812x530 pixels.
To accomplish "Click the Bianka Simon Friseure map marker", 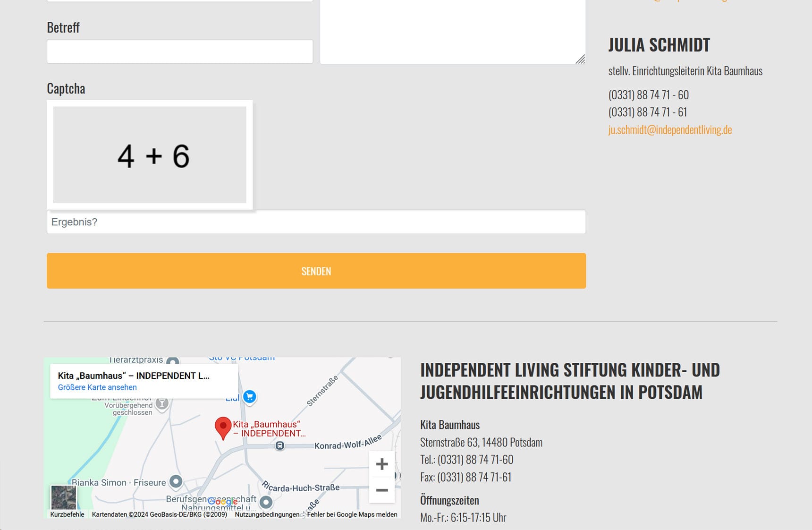I will pyautogui.click(x=176, y=481).
